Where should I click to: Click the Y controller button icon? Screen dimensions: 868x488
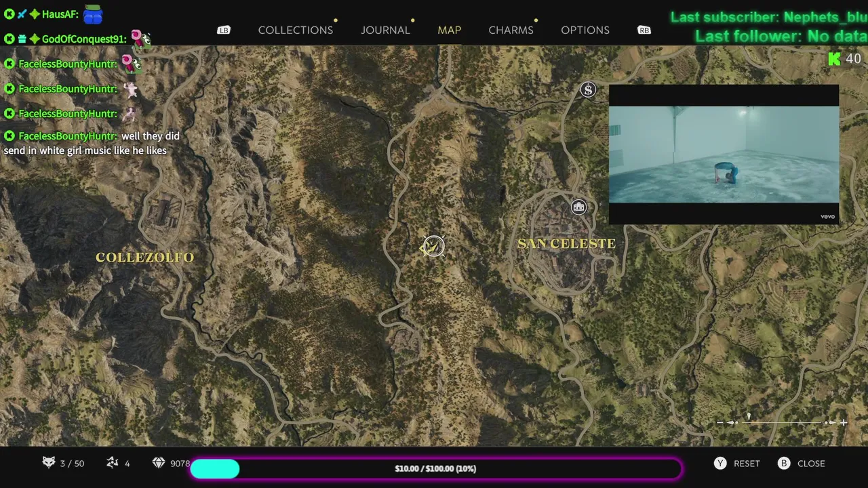tap(720, 463)
